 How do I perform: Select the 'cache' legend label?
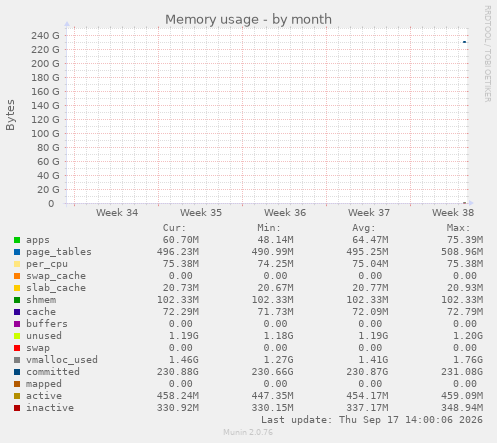[x=41, y=312]
